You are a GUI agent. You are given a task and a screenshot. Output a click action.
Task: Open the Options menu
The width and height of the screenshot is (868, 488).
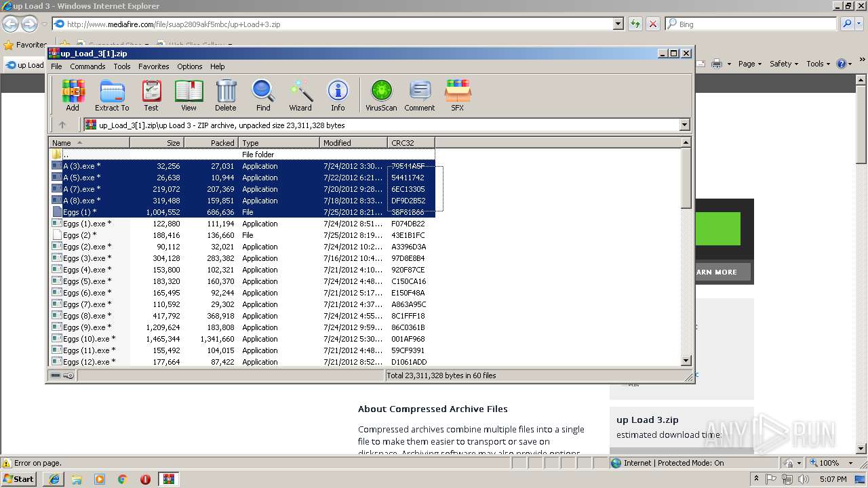click(x=190, y=66)
